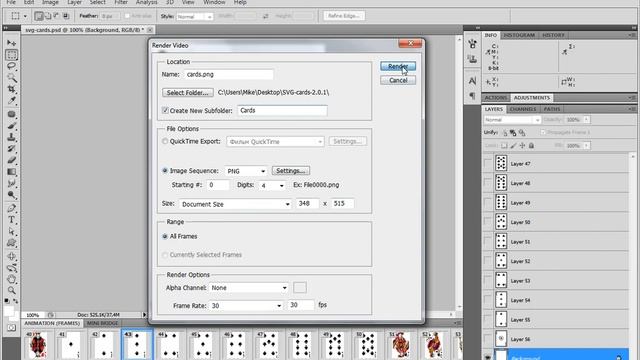Toggle visibility of Layer 53

tap(488, 280)
